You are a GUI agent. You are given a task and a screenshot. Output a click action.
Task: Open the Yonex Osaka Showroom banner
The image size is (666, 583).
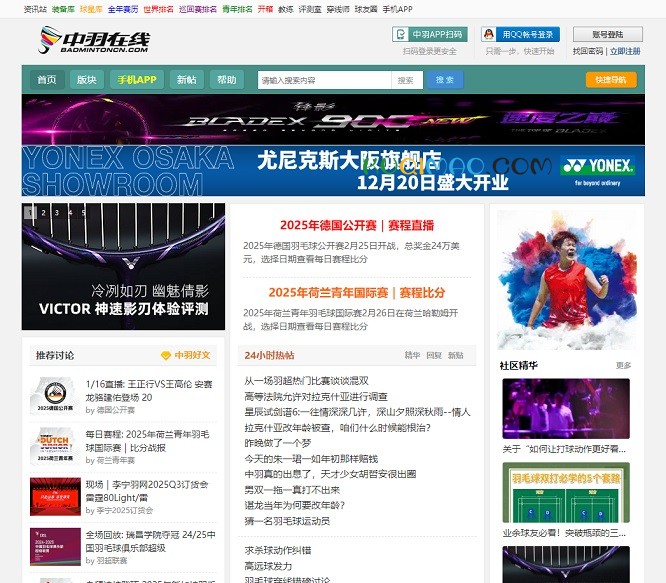333,171
